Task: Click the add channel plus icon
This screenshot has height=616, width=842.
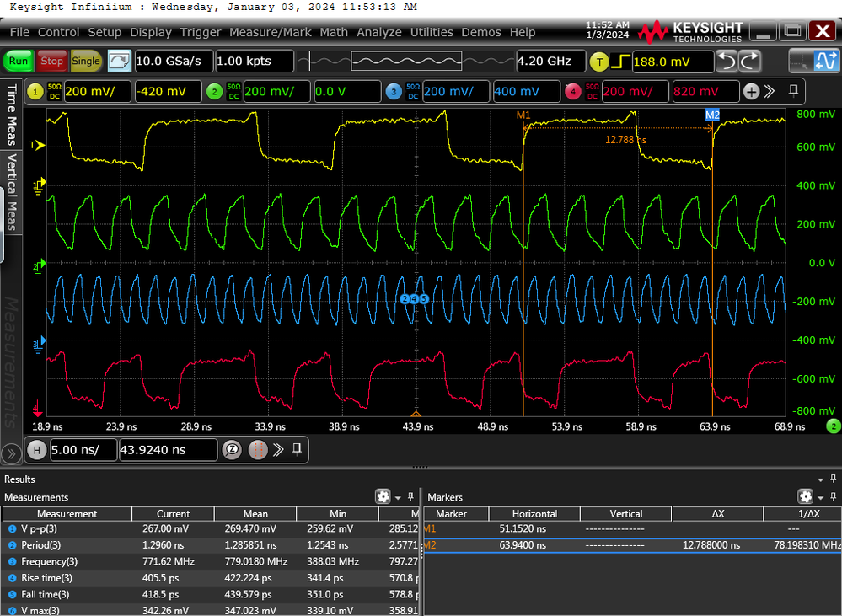Action: pos(750,92)
